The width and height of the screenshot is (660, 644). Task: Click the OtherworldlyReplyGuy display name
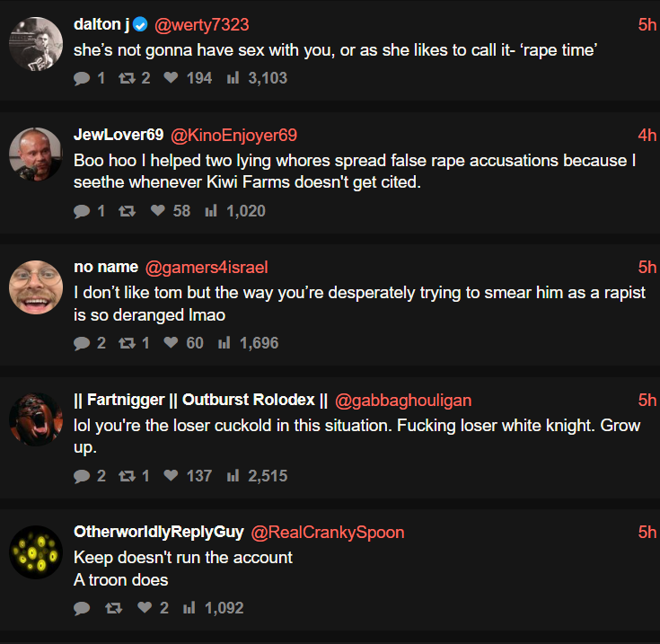[x=158, y=533]
